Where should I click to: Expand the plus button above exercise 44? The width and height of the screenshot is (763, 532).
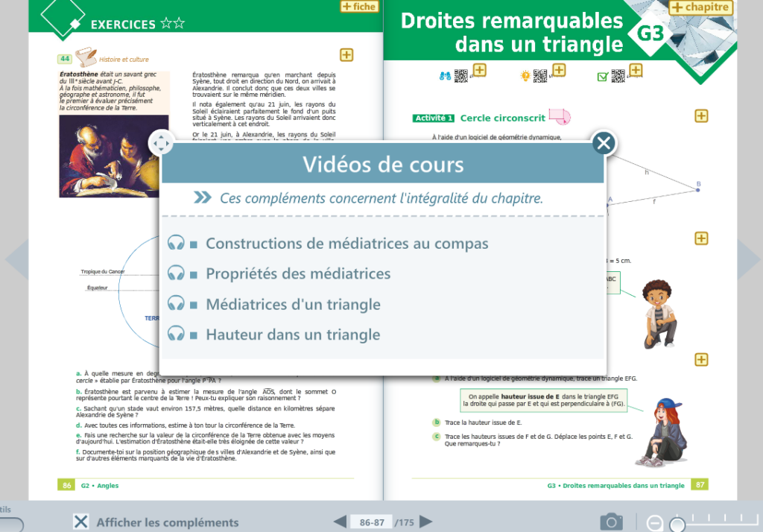(x=346, y=54)
